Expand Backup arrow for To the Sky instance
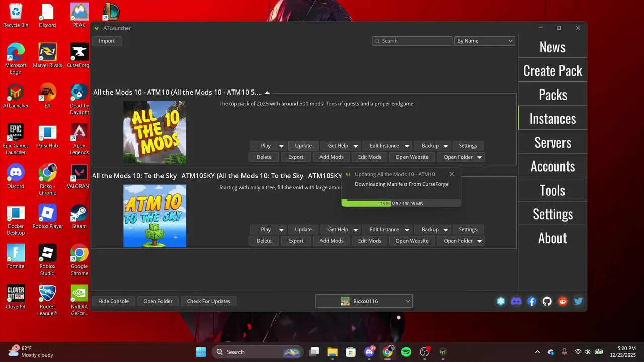644x362 pixels. (446, 230)
